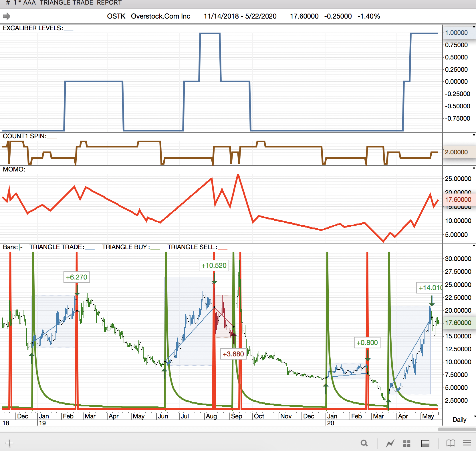Click the +10.520 trade profit label

click(214, 266)
